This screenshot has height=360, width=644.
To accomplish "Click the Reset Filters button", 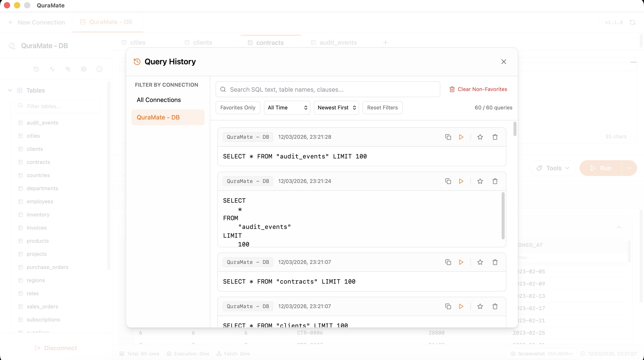I will pos(382,107).
